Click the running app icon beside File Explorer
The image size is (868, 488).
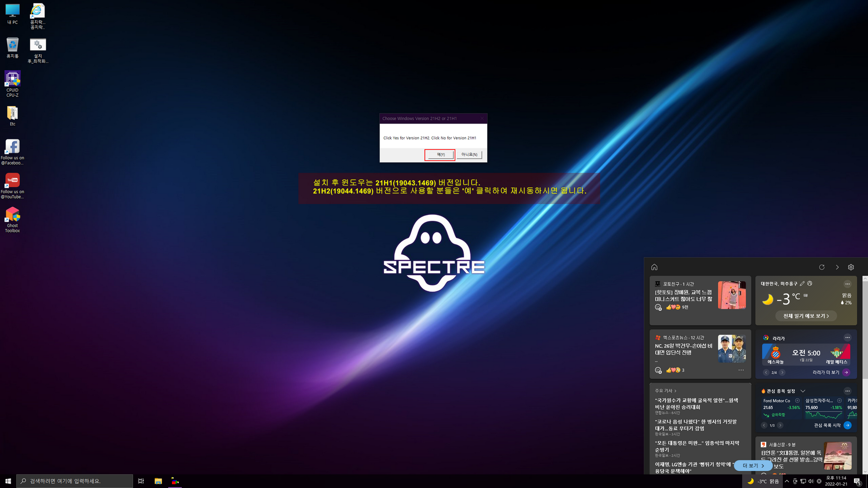[x=175, y=481]
